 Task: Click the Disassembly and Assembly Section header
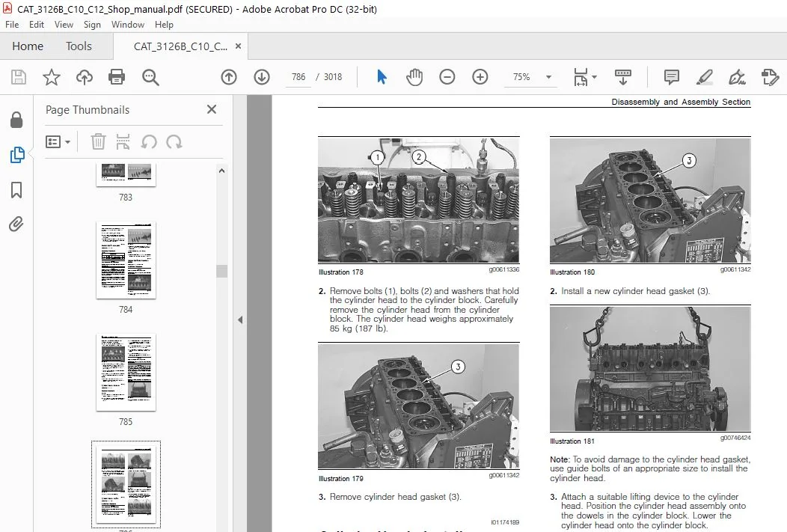(x=681, y=102)
